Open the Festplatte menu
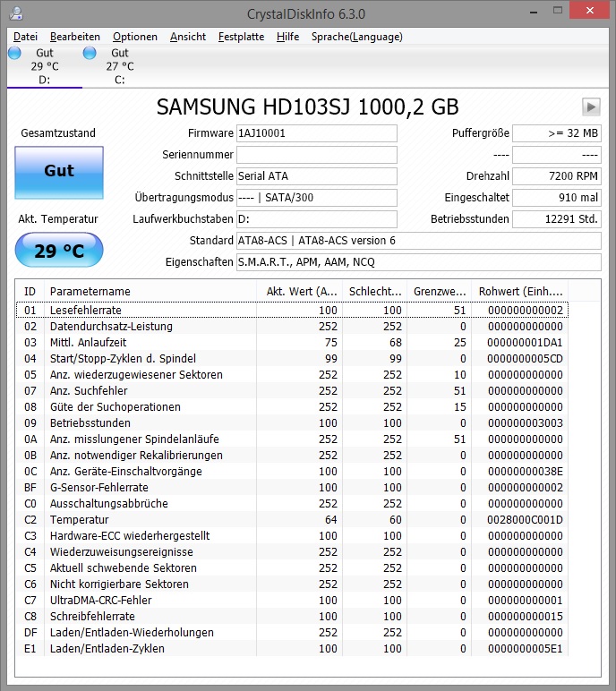616x691 pixels. 241,37
